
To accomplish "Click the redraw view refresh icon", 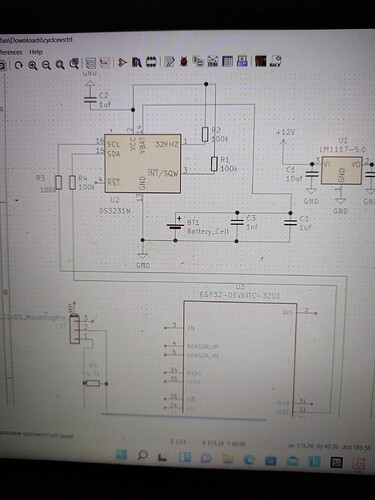I will (x=19, y=65).
